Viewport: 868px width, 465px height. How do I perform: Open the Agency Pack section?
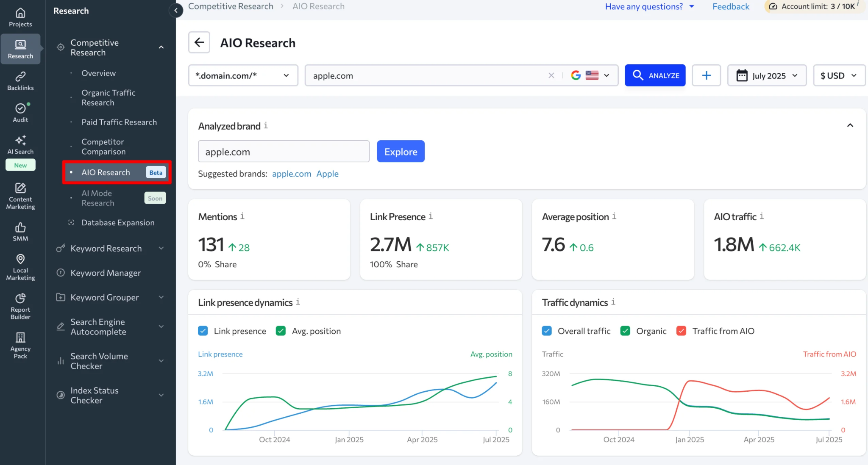click(20, 344)
